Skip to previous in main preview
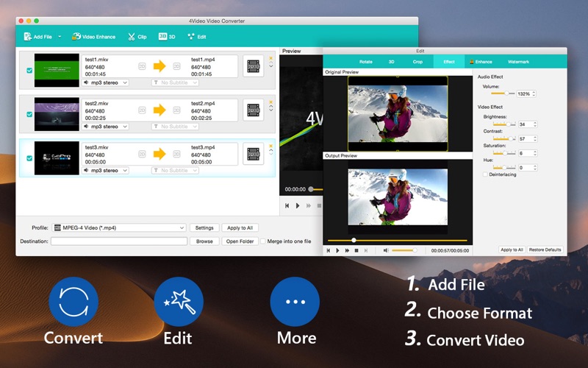The image size is (588, 368). pyautogui.click(x=287, y=205)
